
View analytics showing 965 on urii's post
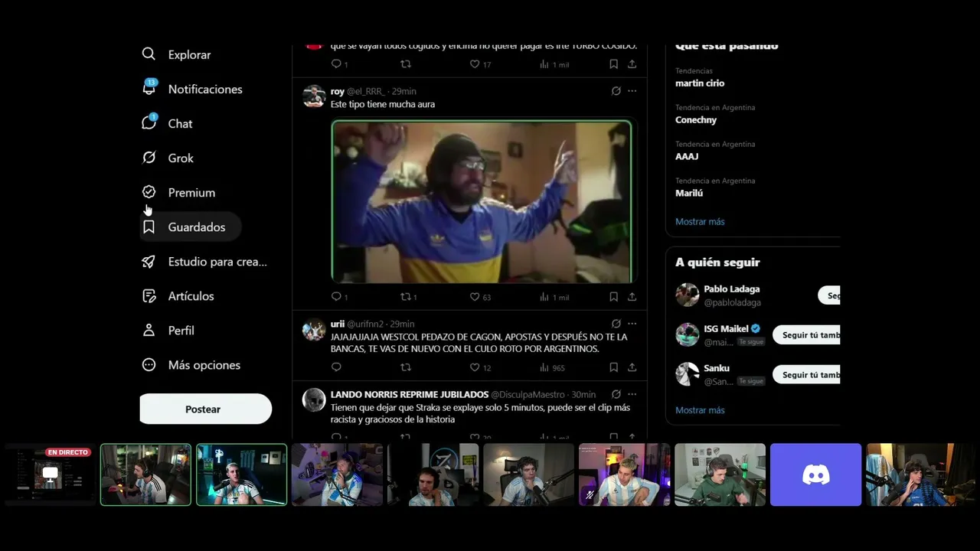(551, 367)
